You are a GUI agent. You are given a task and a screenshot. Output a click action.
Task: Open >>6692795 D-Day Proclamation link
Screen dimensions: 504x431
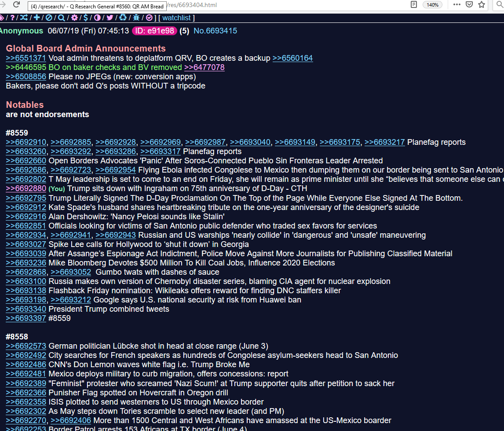(x=26, y=199)
